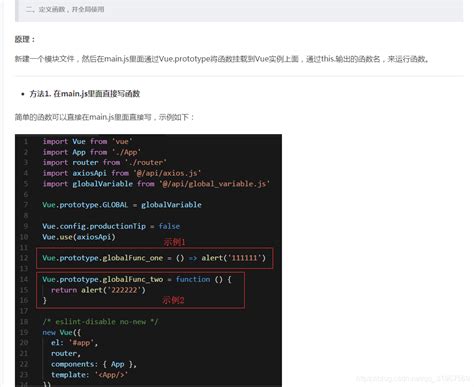Screen dimensions: 474x387
Task: Click the globalFunc_one arrow function line
Action: point(154,258)
